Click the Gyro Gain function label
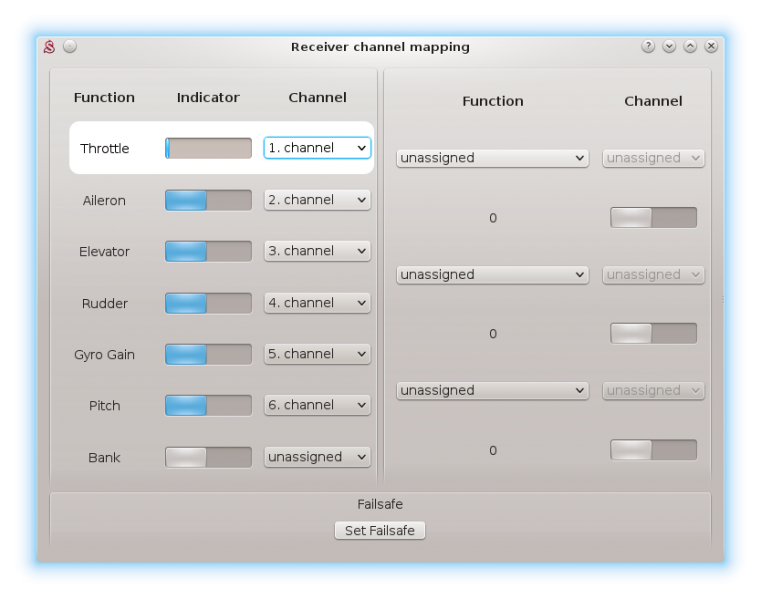The width and height of the screenshot is (761, 599). 104,355
